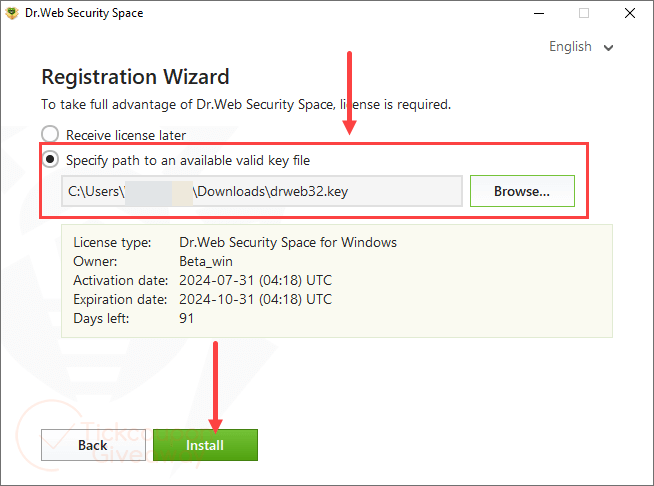Click the 'Registration Wizard' heading
Image resolution: width=654 pixels, height=486 pixels.
click(x=135, y=77)
